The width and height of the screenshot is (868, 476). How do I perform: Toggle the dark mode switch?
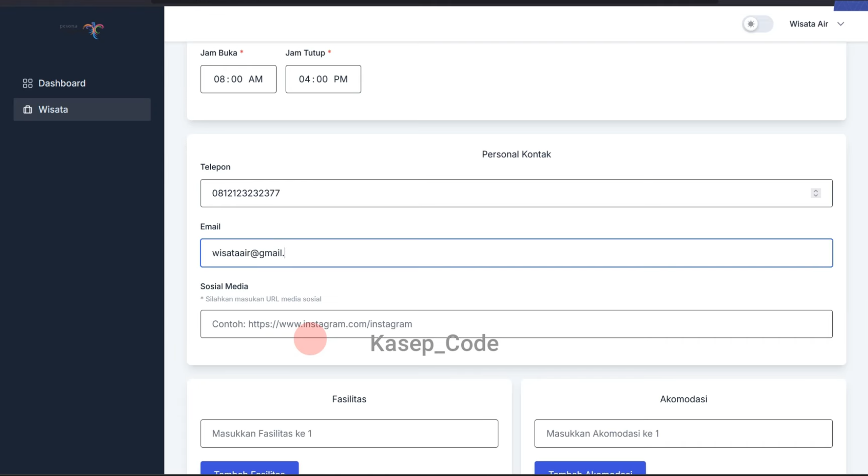757,24
